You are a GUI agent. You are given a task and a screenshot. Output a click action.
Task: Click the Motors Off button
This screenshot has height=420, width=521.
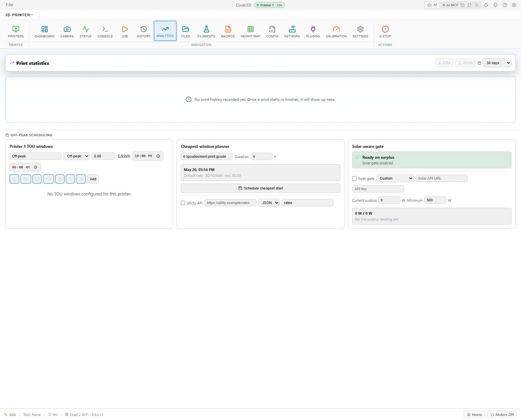tap(502, 414)
